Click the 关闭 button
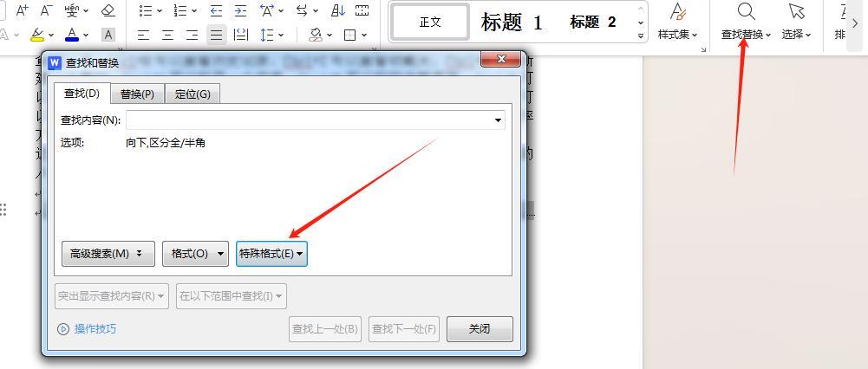 pyautogui.click(x=480, y=328)
